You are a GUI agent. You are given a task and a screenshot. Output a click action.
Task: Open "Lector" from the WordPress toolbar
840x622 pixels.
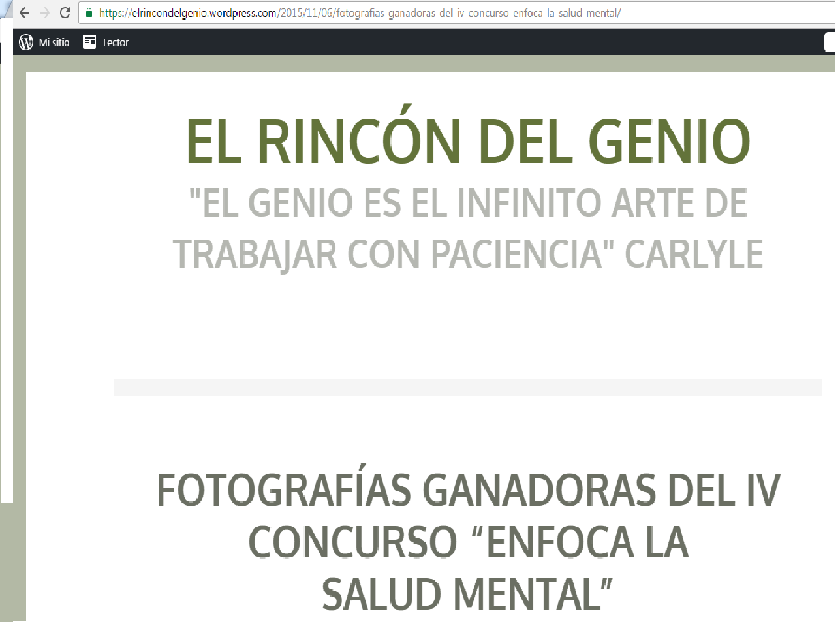tap(115, 42)
